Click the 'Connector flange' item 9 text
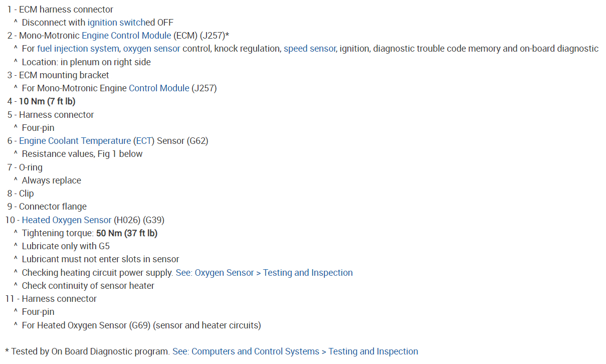This screenshot has width=606, height=364. pos(53,207)
